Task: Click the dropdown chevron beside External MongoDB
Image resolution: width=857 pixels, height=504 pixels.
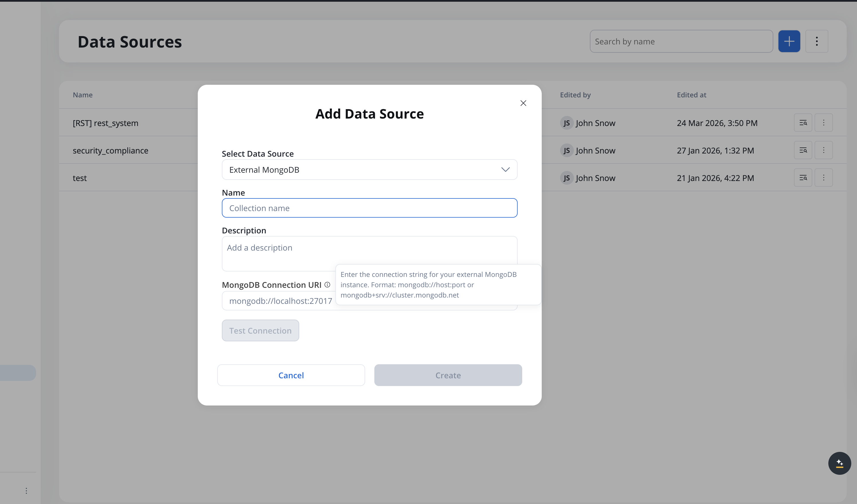Action: click(x=505, y=170)
